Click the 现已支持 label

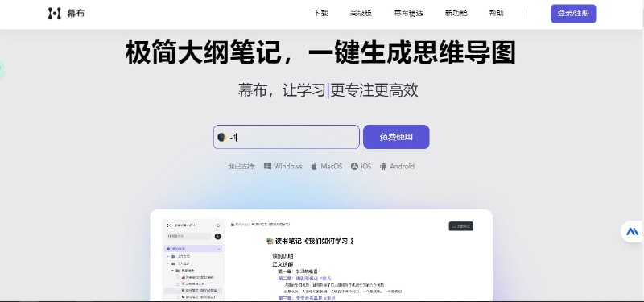pos(241,167)
